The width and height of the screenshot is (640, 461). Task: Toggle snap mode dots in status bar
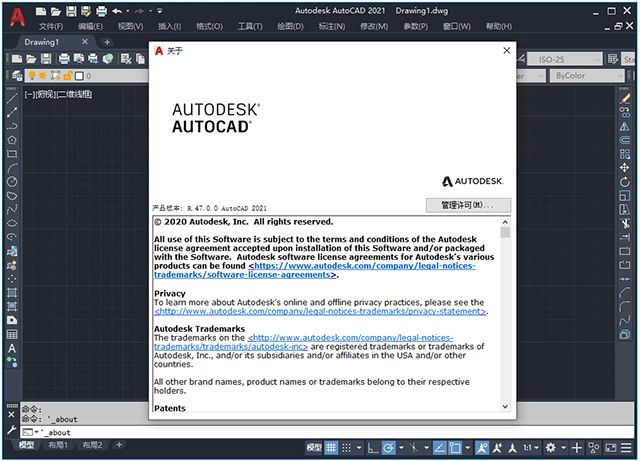pos(346,448)
